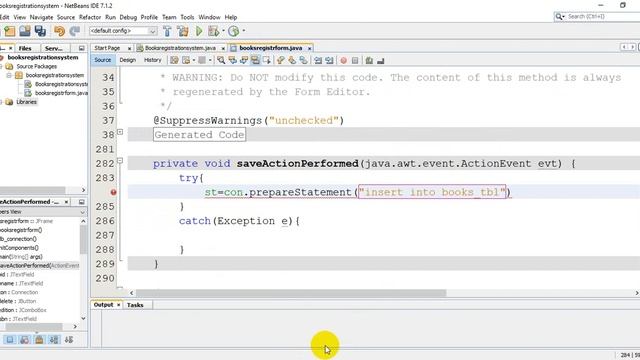Open the Navigate menu
The height and width of the screenshot is (360, 640).
41,17
